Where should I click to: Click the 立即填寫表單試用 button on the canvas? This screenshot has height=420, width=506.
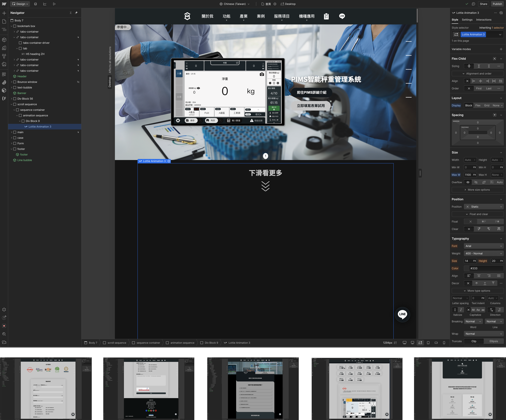click(x=311, y=106)
